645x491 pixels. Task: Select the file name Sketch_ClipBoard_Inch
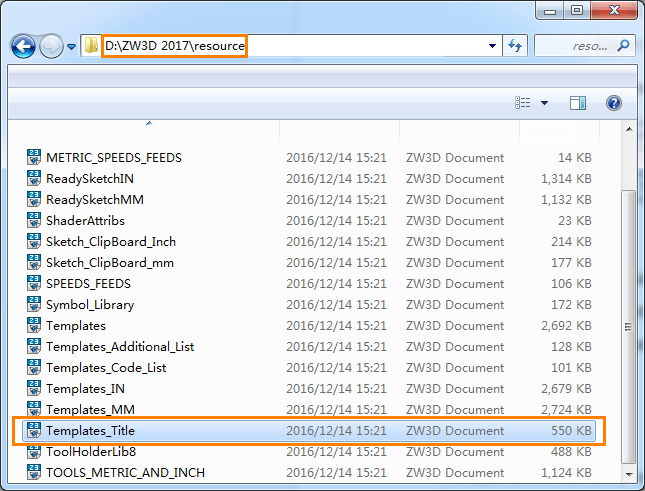pos(111,242)
